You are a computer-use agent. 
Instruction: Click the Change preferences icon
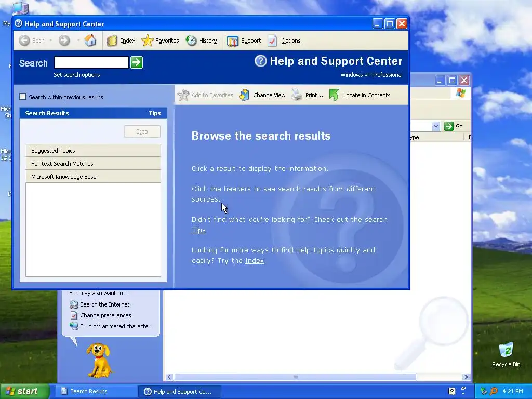tap(74, 315)
